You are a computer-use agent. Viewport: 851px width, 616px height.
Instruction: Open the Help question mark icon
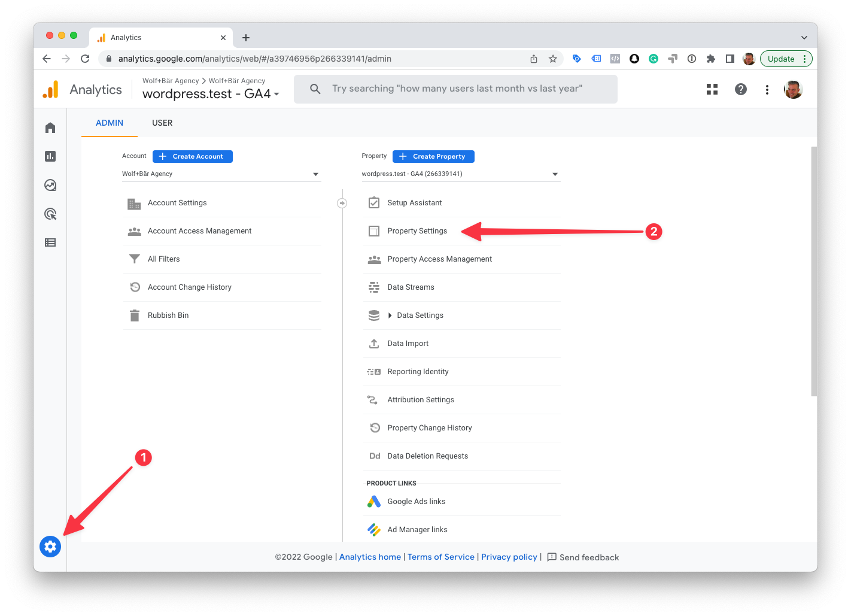pyautogui.click(x=741, y=89)
